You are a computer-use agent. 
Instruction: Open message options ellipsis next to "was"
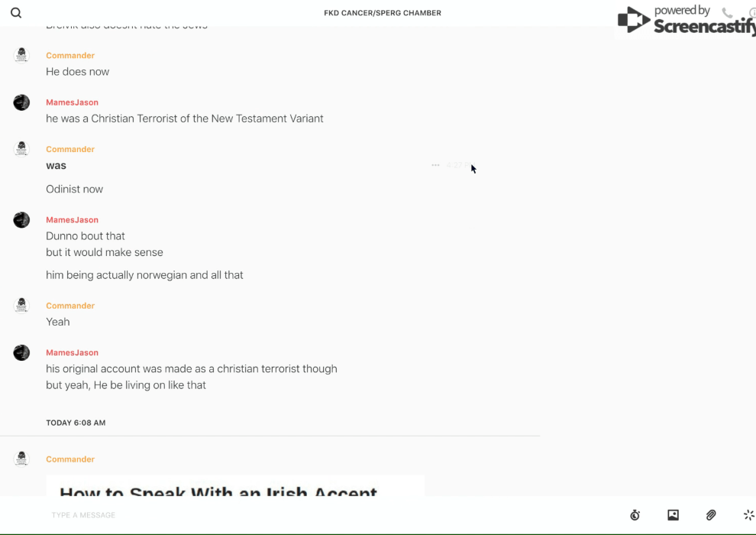435,165
